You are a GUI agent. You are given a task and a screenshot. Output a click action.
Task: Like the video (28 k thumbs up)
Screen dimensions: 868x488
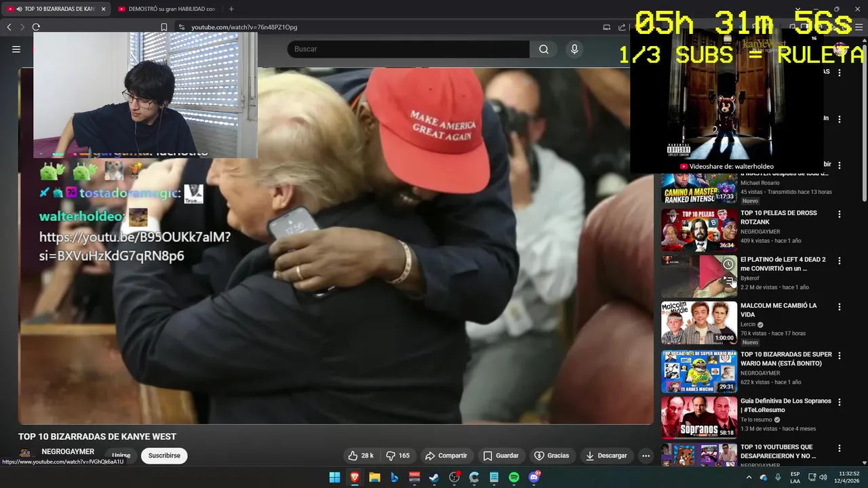[360, 455]
